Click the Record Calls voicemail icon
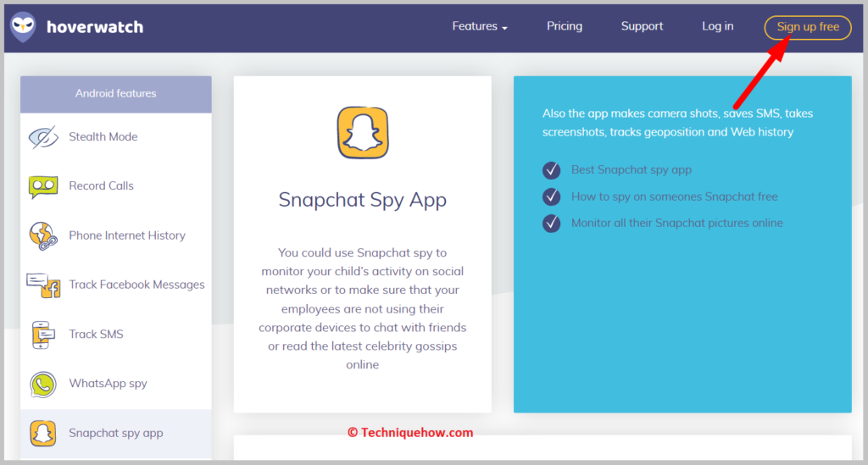The width and height of the screenshot is (868, 465). point(42,187)
